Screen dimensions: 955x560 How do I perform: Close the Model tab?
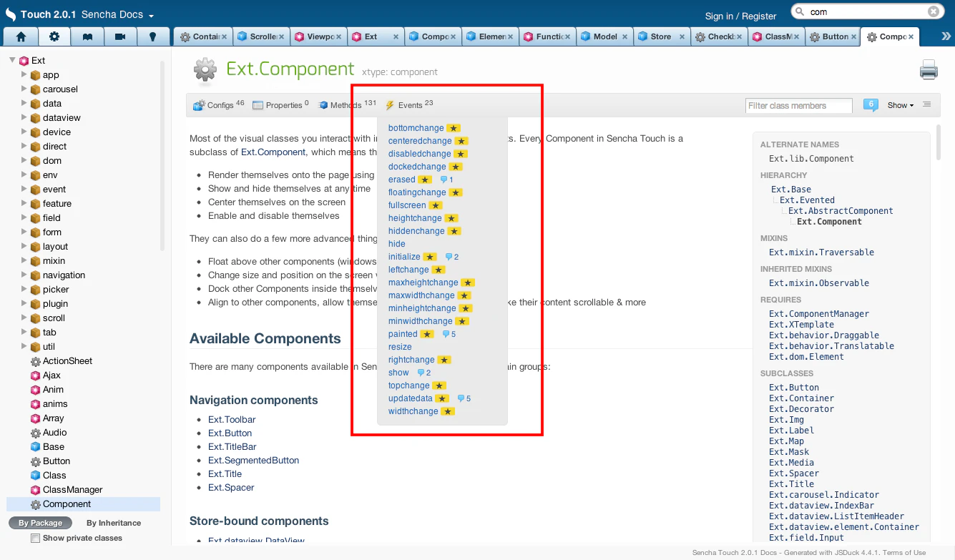(x=625, y=36)
